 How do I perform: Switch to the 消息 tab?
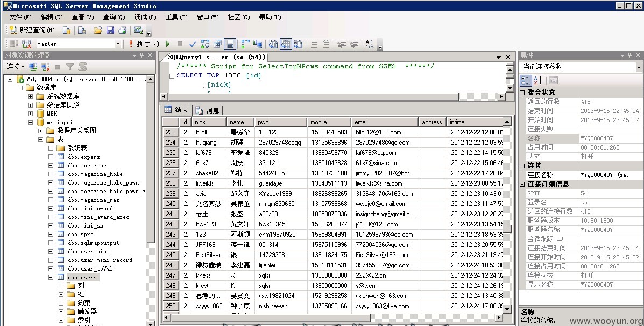point(208,110)
